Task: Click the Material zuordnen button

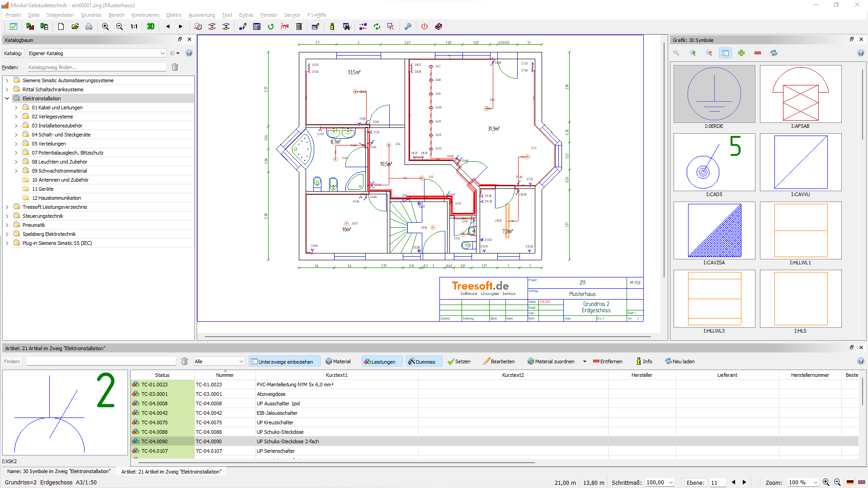Action: (551, 361)
